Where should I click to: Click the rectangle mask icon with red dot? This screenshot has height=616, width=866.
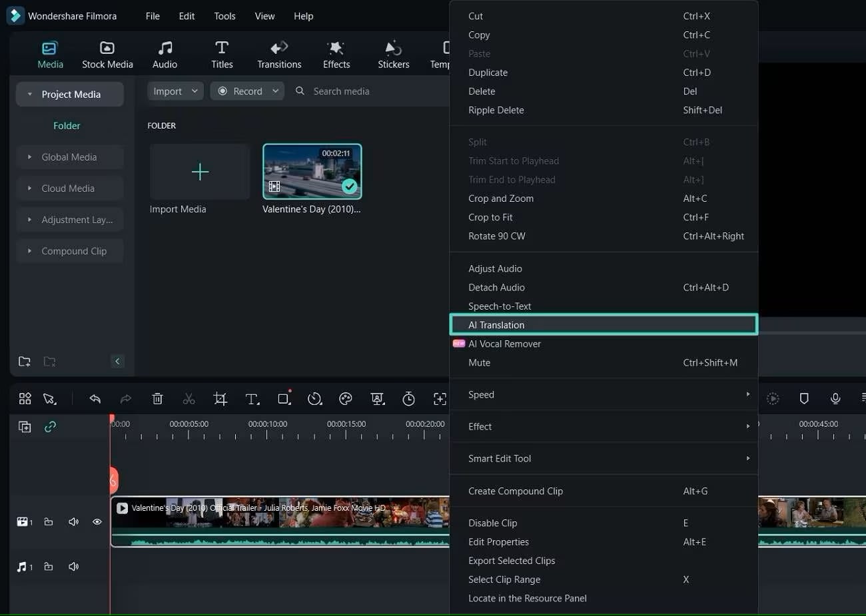click(284, 398)
